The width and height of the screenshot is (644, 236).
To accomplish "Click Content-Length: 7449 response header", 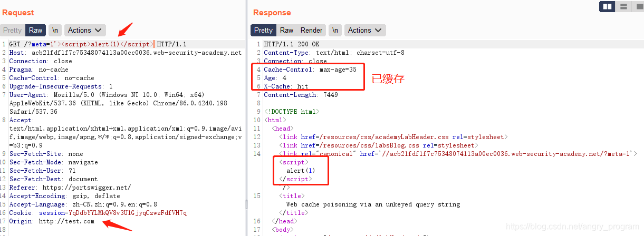I will point(301,95).
